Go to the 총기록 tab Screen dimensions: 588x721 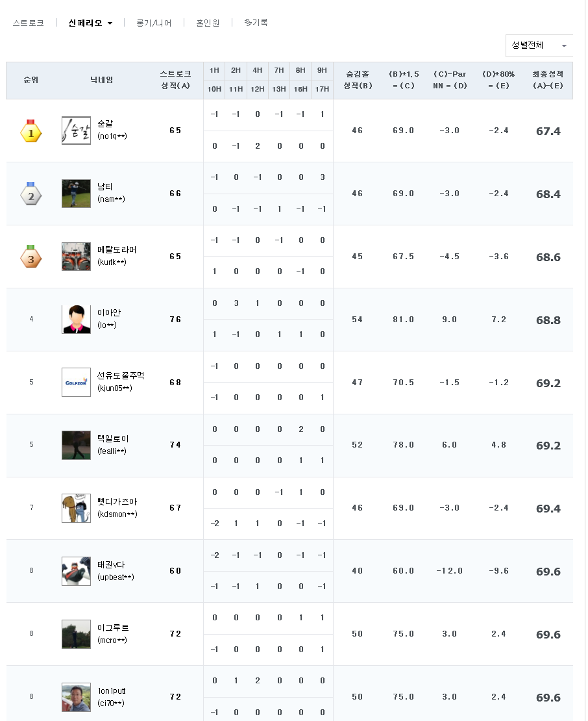pos(256,23)
